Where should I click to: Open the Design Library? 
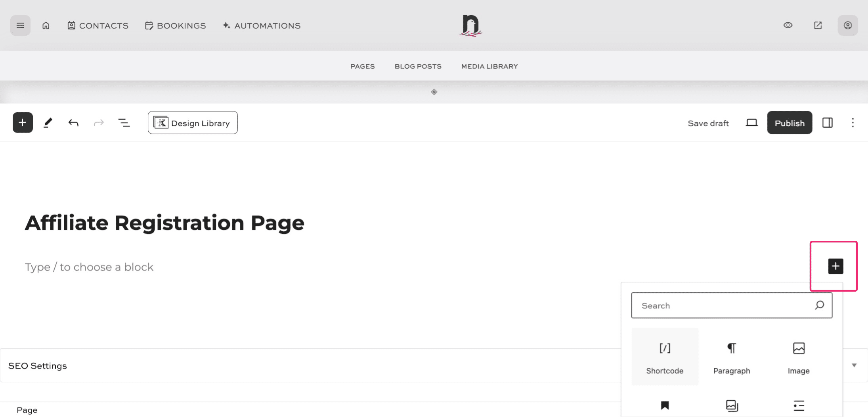point(192,123)
